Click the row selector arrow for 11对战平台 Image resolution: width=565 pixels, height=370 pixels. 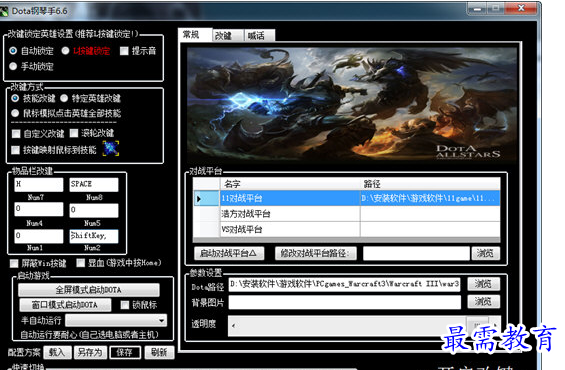pyautogui.click(x=206, y=199)
